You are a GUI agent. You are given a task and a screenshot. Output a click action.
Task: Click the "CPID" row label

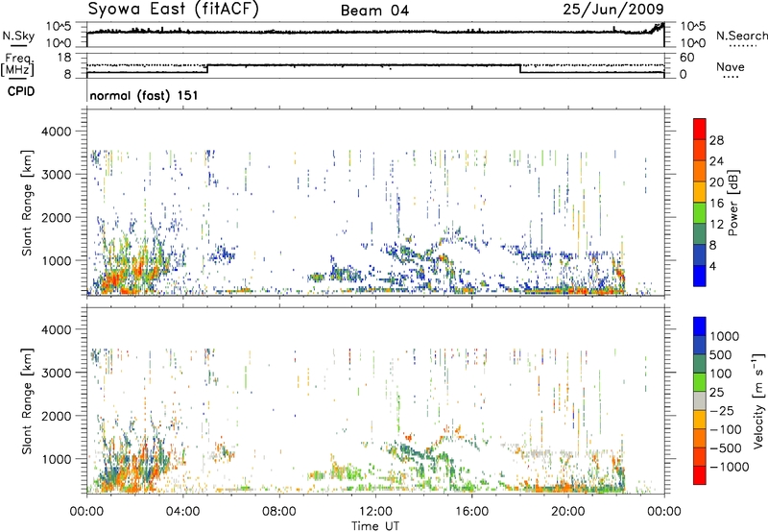click(x=21, y=91)
